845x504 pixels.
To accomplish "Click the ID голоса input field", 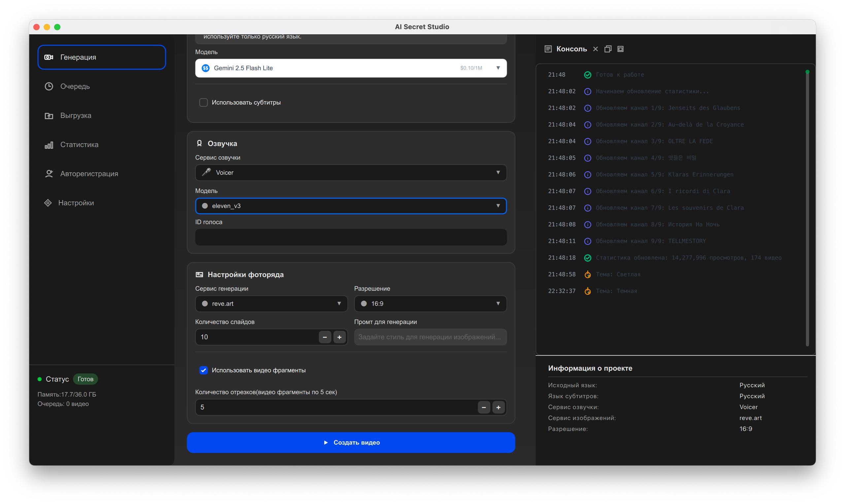I will [x=351, y=237].
